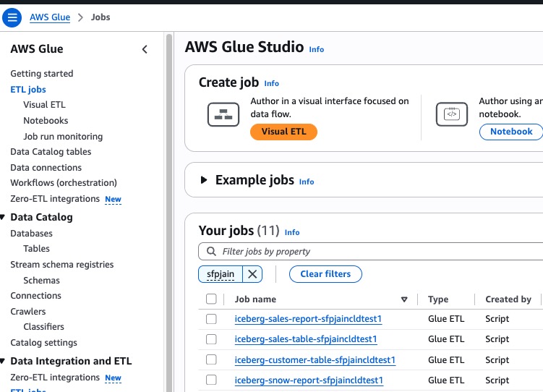This screenshot has width=543, height=392.
Task: Collapse the AWS Glue side panel arrow
Action: coord(145,49)
